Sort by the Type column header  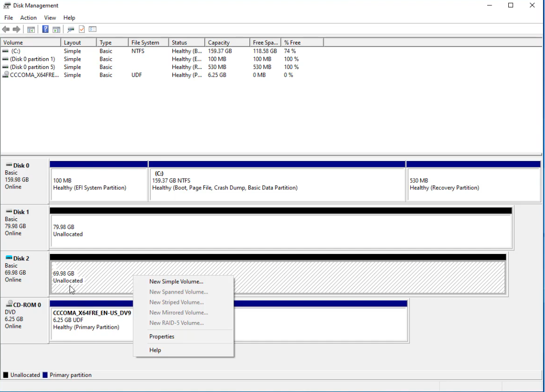click(113, 43)
